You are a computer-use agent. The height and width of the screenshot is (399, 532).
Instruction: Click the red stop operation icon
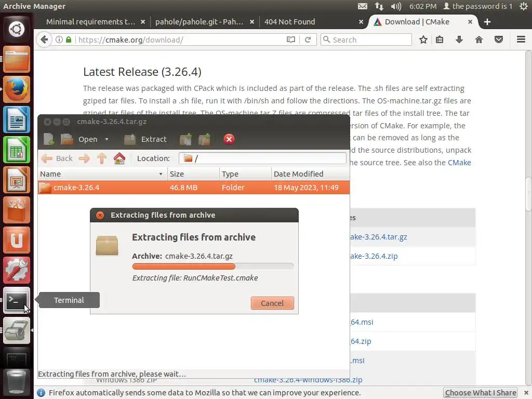point(229,139)
